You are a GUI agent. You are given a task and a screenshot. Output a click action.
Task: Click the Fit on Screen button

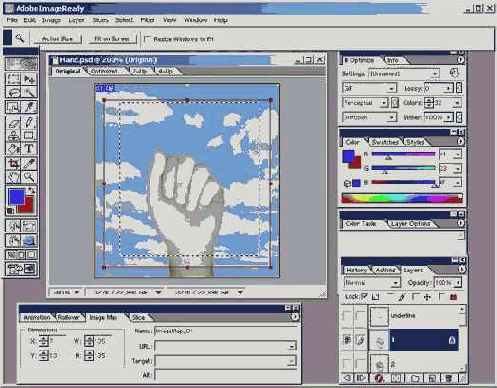tap(112, 39)
